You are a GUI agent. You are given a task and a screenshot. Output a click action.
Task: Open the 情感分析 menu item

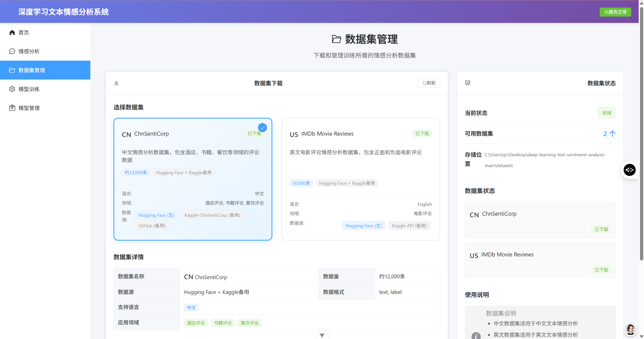click(x=29, y=51)
